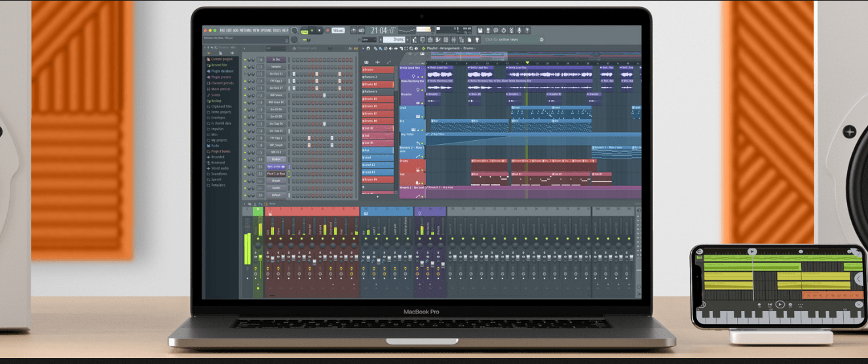Open the Line snap dropdown
The width and height of the screenshot is (868, 364).
pos(369,40)
